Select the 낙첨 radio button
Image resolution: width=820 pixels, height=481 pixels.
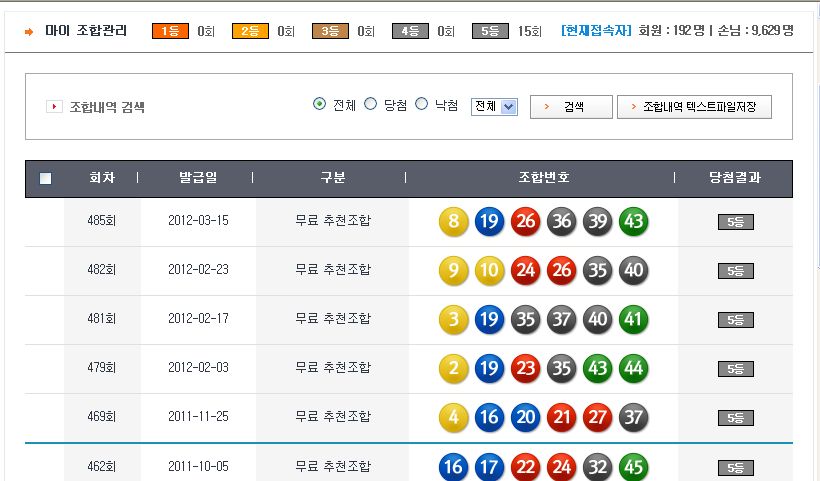coord(421,104)
